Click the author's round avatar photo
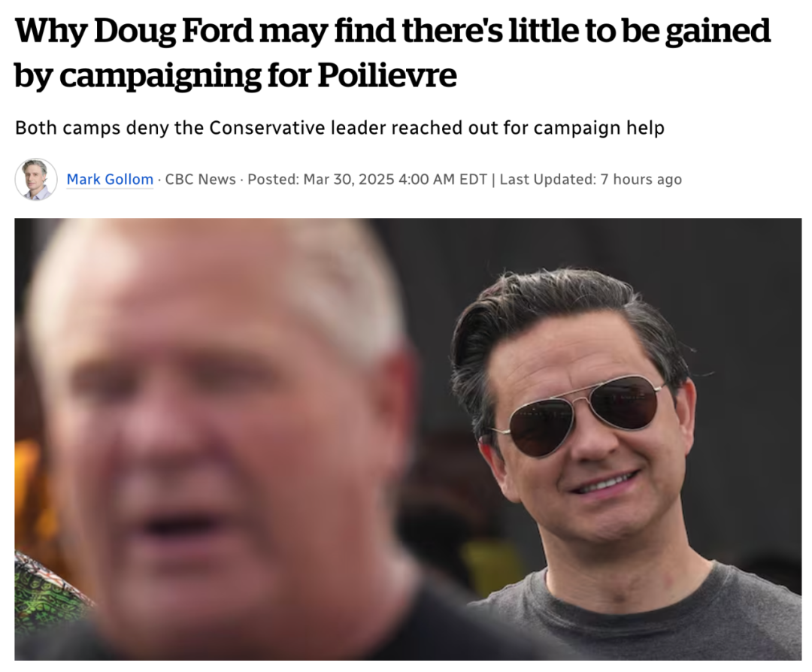 [36, 179]
